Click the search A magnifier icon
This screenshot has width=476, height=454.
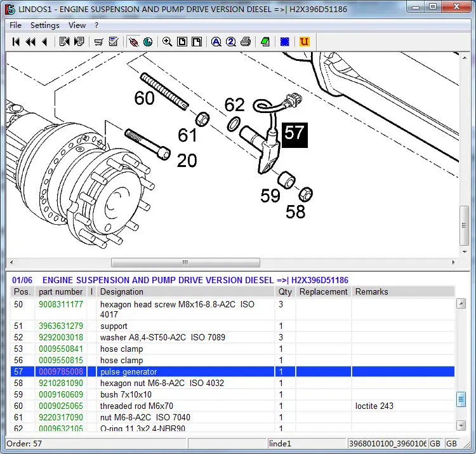[216, 42]
